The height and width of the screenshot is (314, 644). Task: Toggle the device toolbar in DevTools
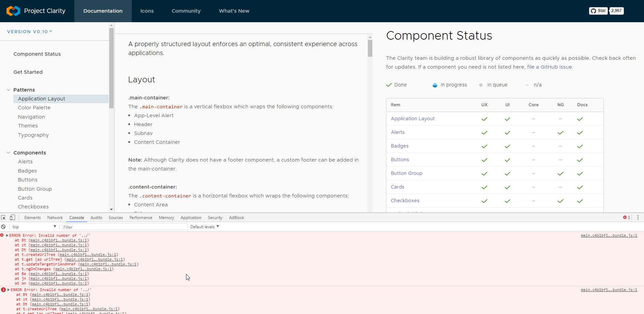tap(12, 217)
